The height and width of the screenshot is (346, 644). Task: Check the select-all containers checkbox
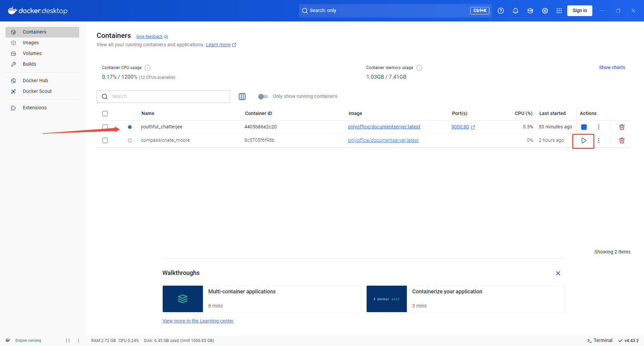pos(105,113)
